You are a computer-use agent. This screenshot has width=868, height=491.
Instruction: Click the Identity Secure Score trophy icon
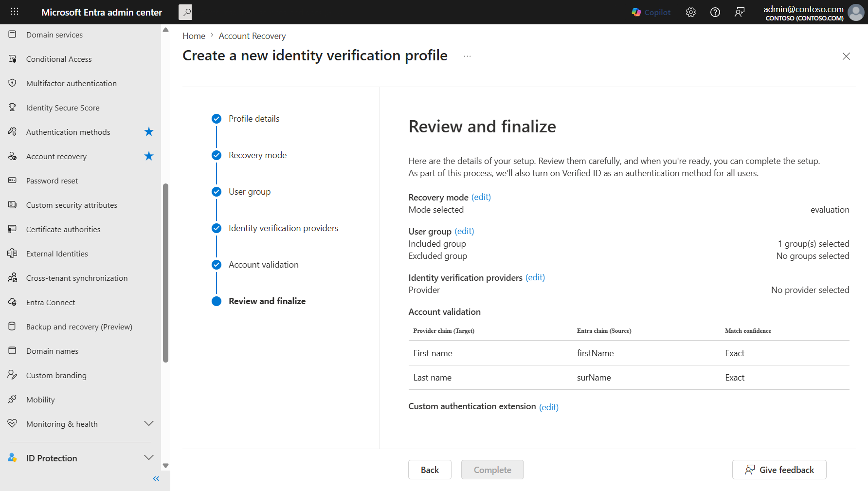[13, 108]
